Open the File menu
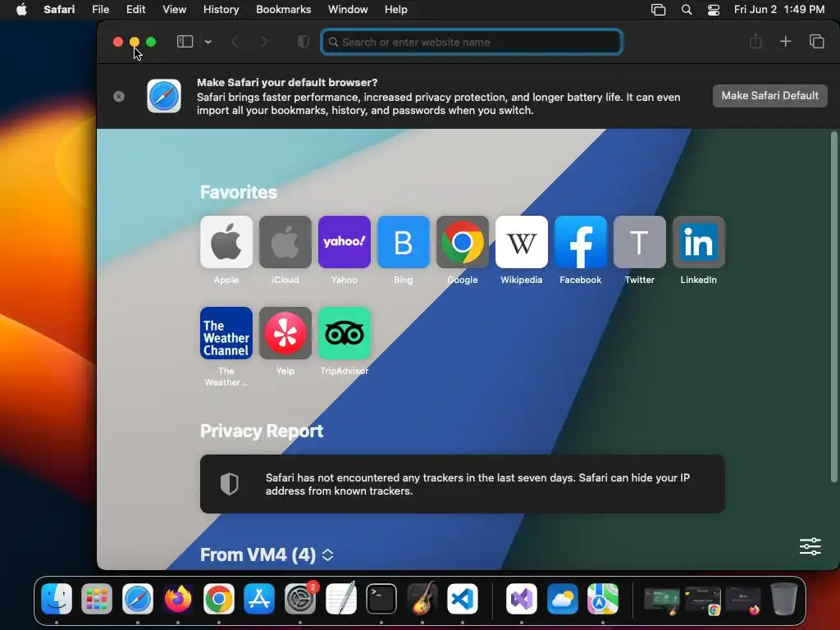This screenshot has height=630, width=840. coord(100,10)
